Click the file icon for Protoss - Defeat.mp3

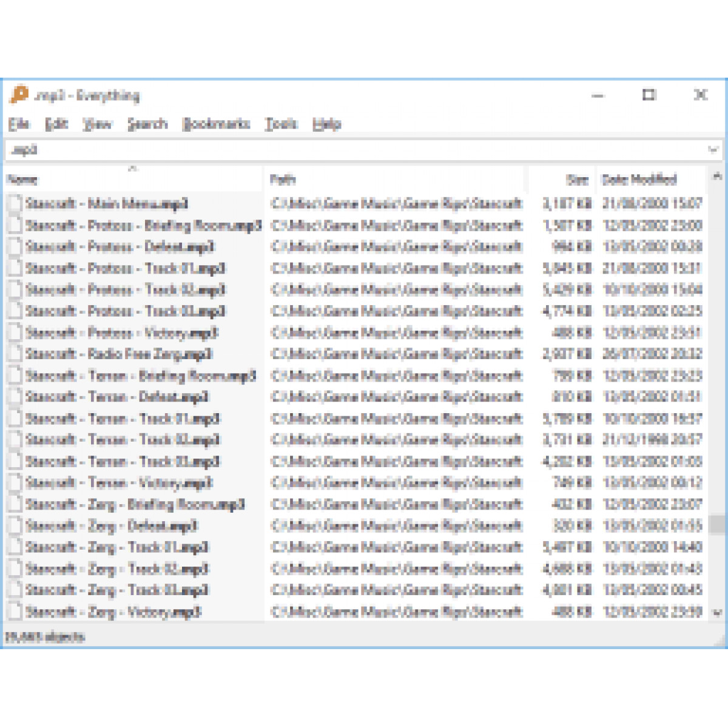pyautogui.click(x=15, y=247)
